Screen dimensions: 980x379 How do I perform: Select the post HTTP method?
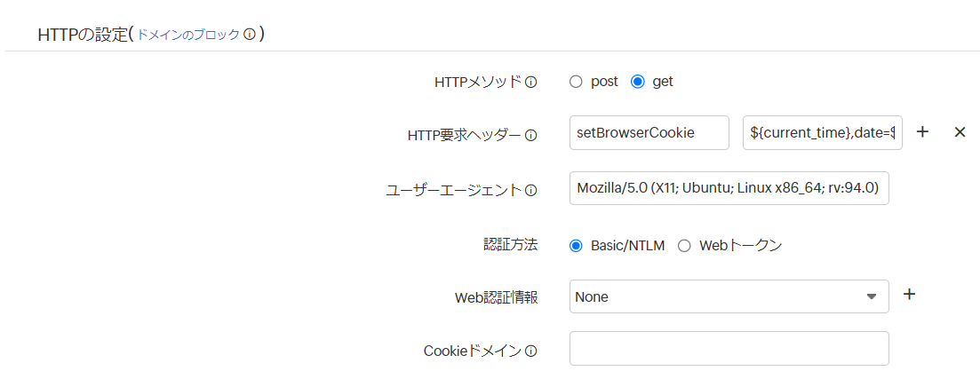(x=576, y=82)
